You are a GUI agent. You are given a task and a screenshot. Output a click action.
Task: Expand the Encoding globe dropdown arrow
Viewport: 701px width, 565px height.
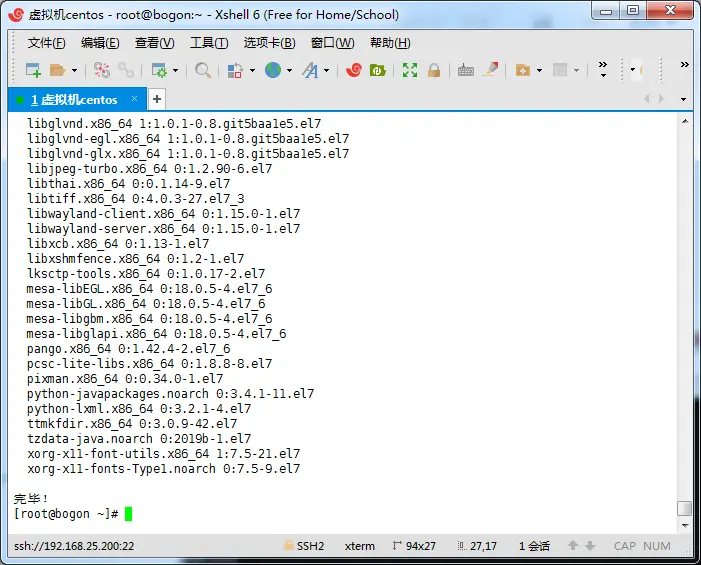(x=289, y=70)
